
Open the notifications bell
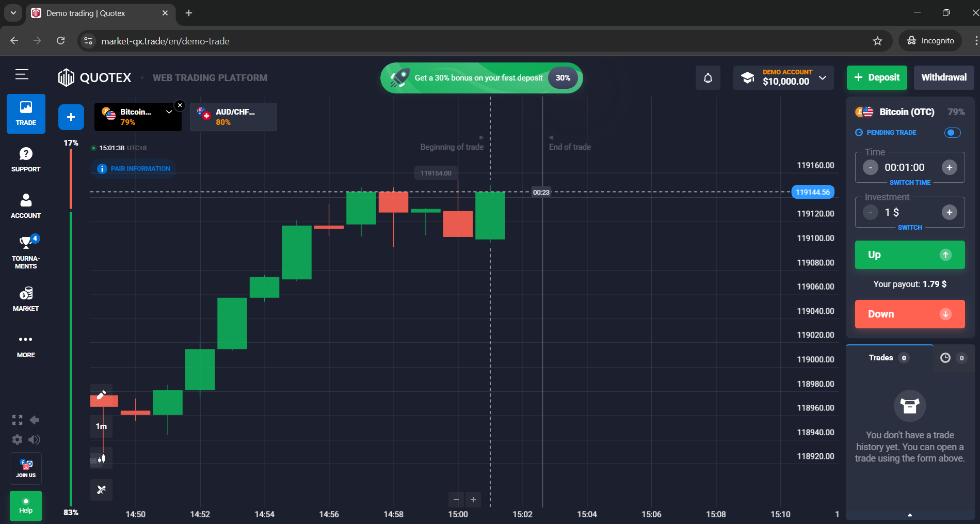[x=708, y=78]
